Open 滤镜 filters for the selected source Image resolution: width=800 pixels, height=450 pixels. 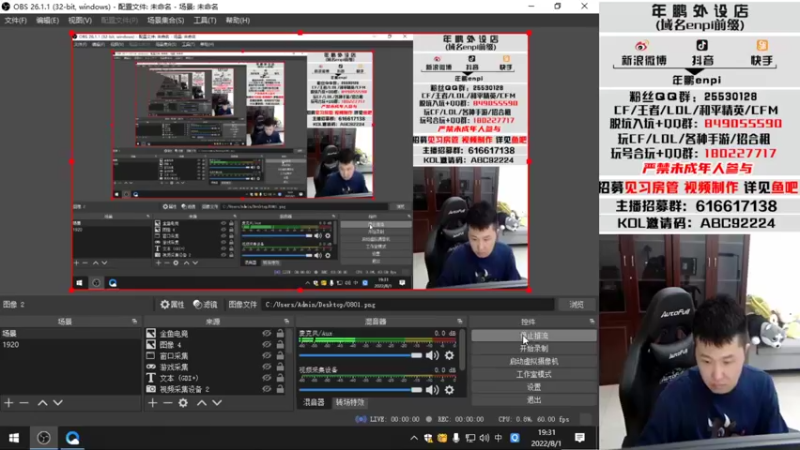[205, 305]
